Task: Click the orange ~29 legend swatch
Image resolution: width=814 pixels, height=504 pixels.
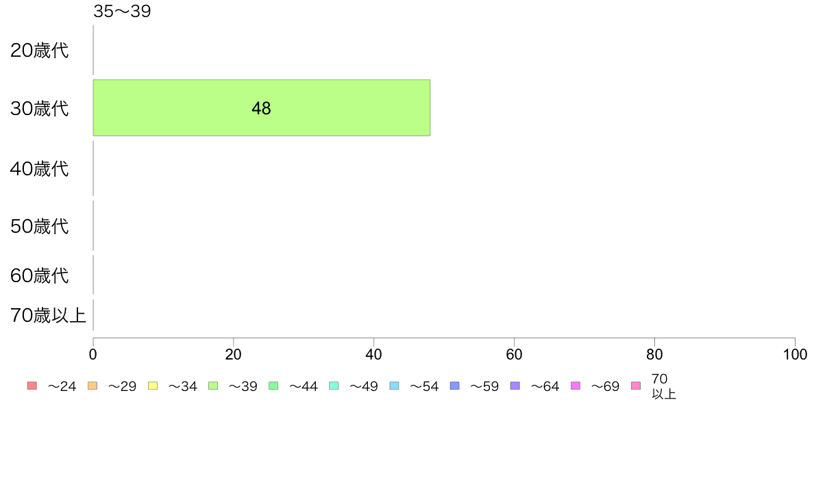Action: (92, 386)
